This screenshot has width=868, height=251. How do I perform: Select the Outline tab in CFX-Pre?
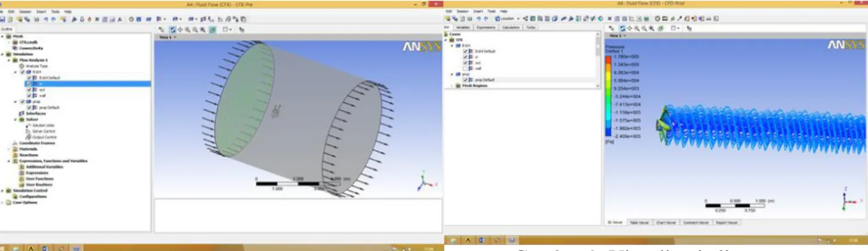7,29
